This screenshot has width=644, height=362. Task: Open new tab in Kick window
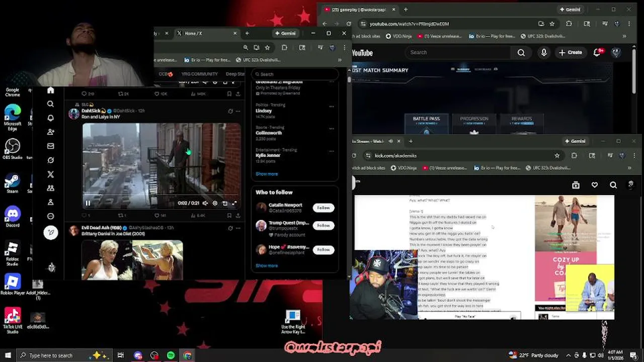(x=411, y=141)
